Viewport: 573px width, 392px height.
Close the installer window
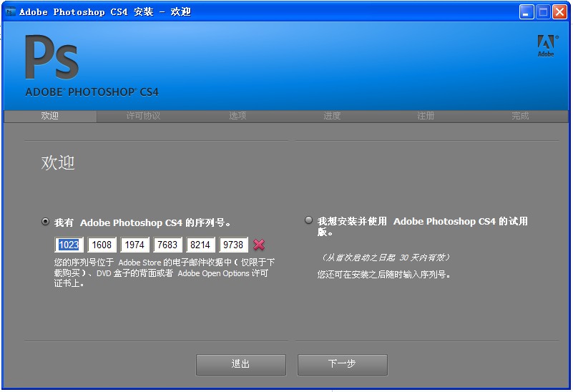[559, 12]
